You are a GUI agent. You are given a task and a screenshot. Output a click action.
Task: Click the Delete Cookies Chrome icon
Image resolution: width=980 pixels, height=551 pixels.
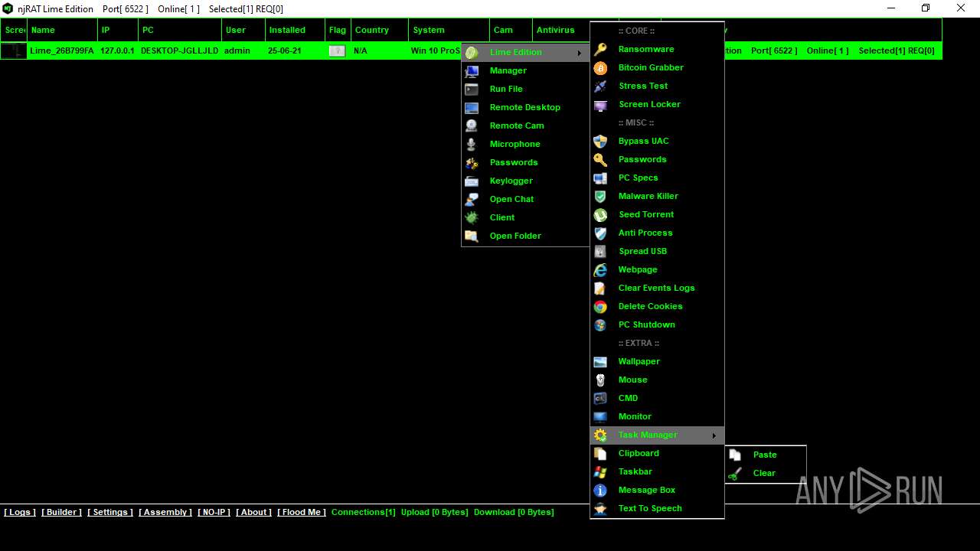600,306
